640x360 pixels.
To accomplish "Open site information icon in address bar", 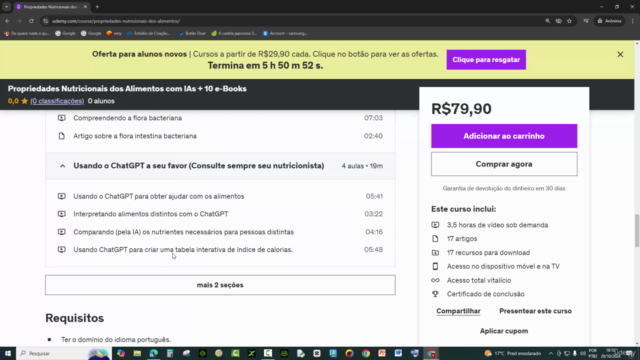I will point(46,21).
